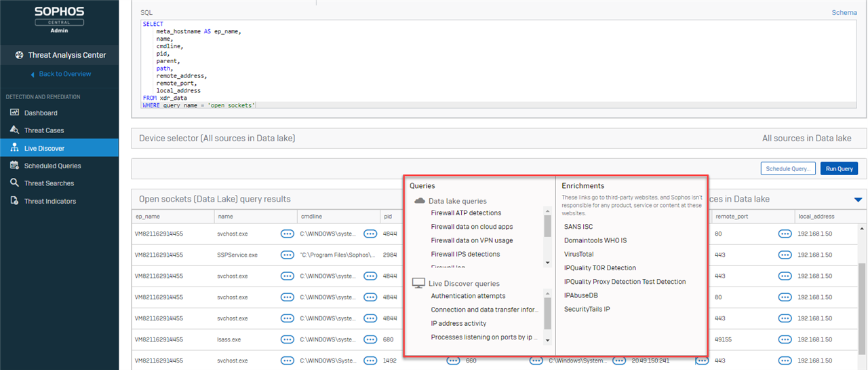Select Connection and data transfer information query
This screenshot has height=370, width=868.
tap(485, 310)
